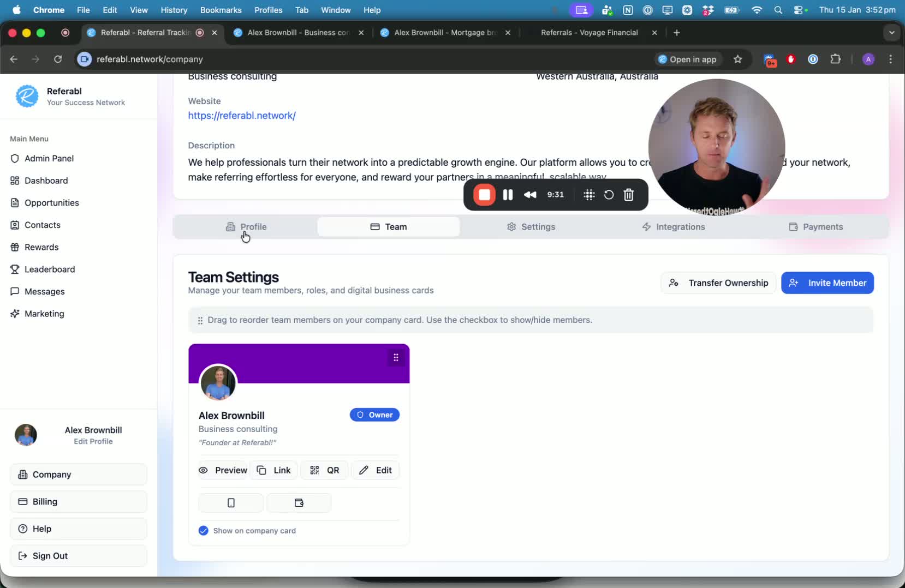This screenshot has height=588, width=905.
Task: Click Transfer Ownership
Action: pyautogui.click(x=718, y=283)
